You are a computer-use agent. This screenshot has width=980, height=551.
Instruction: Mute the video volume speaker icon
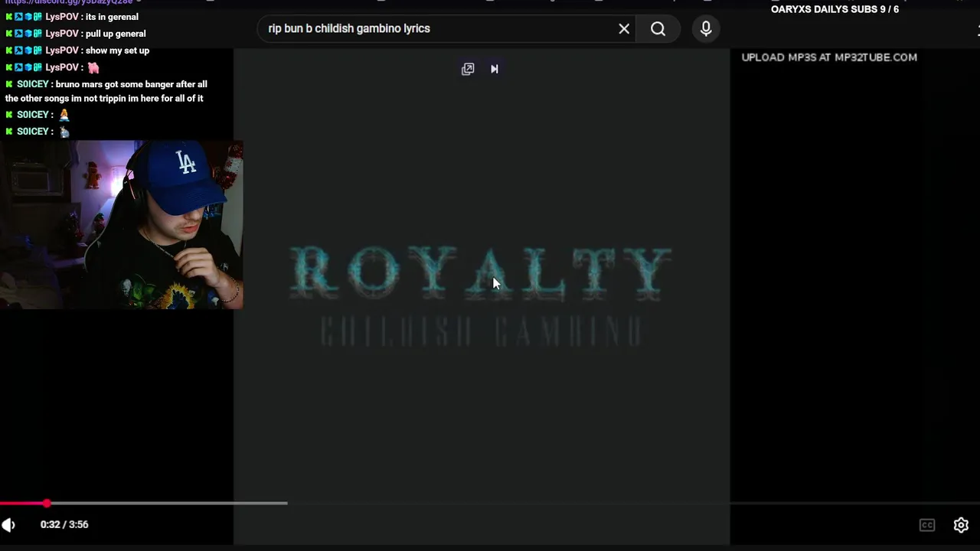8,524
